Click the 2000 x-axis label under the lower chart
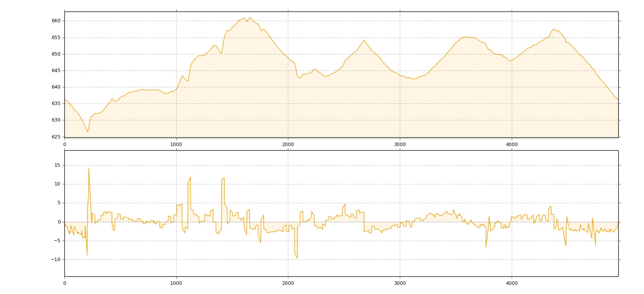This screenshot has width=644, height=294. (x=288, y=283)
